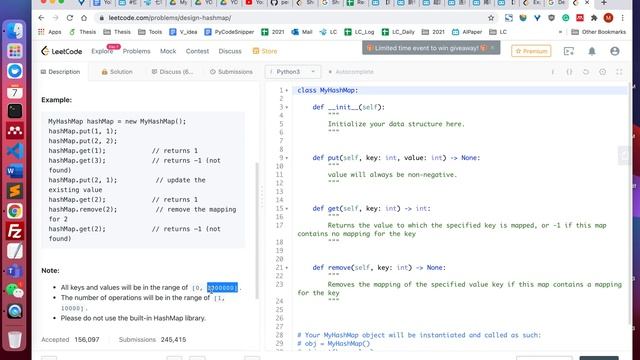Open Chrome home button
The width and height of the screenshot is (640, 360).
pyautogui.click(x=84, y=18)
